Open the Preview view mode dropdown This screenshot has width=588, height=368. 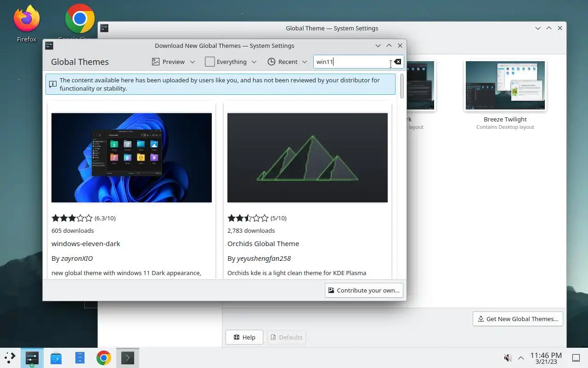[173, 62]
